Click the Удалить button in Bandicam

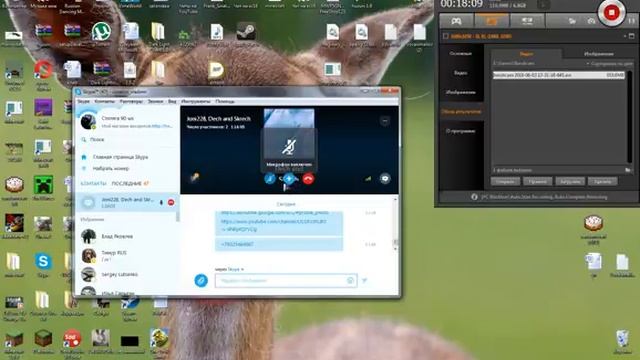point(602,181)
